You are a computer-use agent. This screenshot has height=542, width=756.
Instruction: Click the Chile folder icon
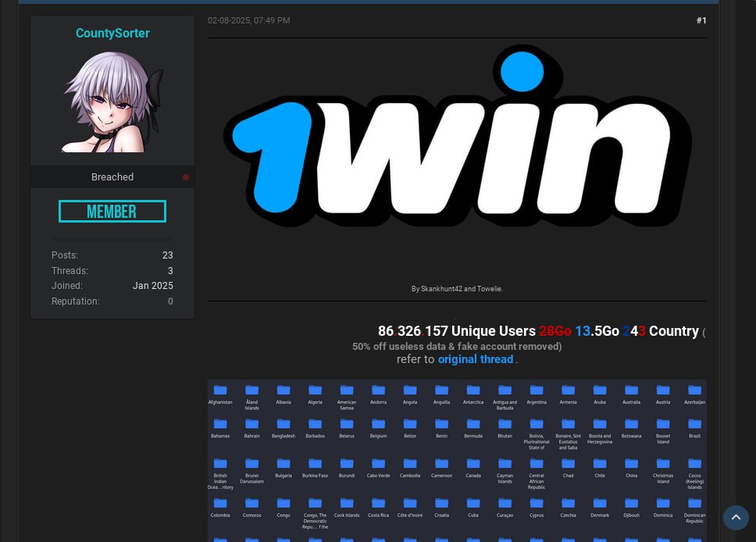(600, 463)
